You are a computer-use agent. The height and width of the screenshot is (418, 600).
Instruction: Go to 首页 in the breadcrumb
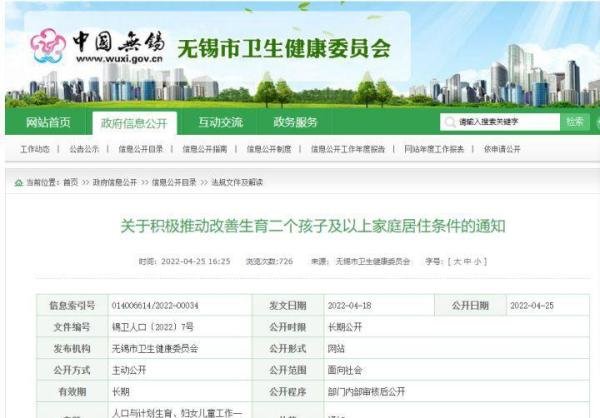(x=70, y=183)
